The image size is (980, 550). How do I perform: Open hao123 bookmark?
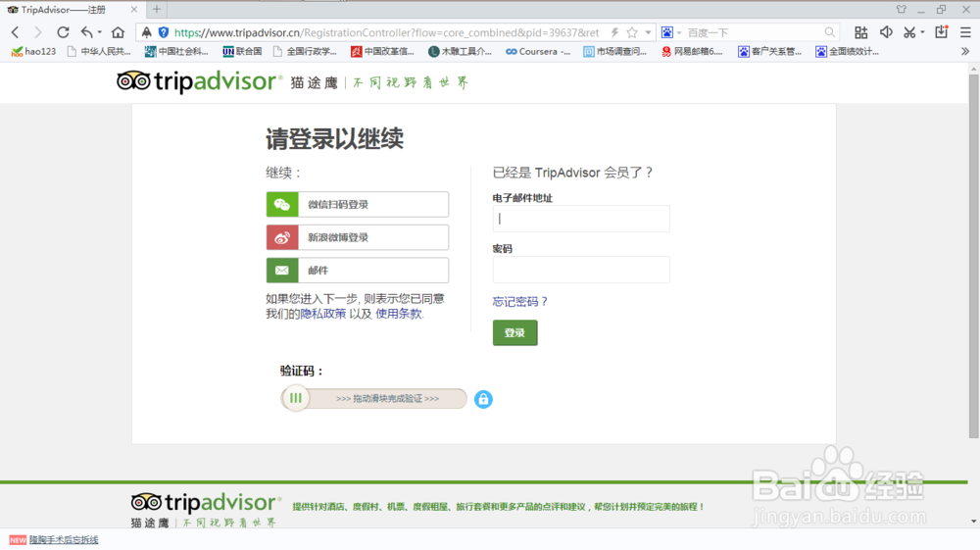click(x=33, y=51)
